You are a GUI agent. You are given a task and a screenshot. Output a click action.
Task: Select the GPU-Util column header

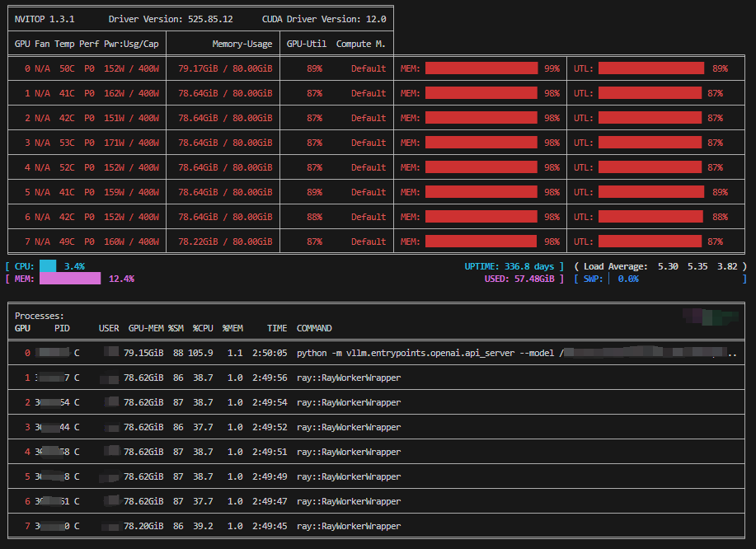point(306,43)
